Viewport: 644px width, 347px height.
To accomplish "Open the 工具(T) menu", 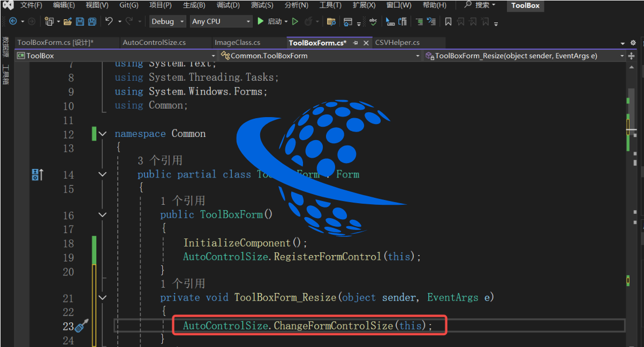I will (330, 5).
